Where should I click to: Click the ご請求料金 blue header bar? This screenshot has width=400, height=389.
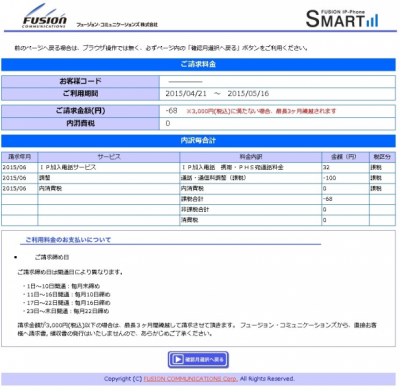click(x=198, y=64)
